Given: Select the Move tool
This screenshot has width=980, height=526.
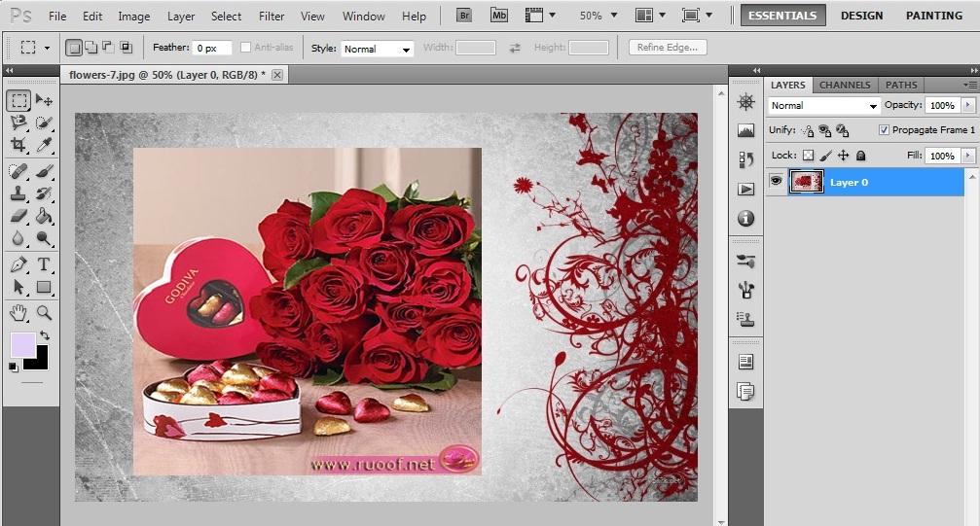Looking at the screenshot, I should pos(44,100).
